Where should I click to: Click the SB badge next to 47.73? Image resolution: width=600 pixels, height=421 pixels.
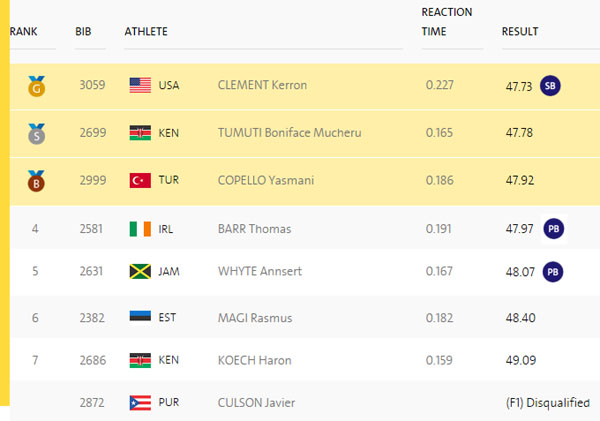(x=550, y=86)
